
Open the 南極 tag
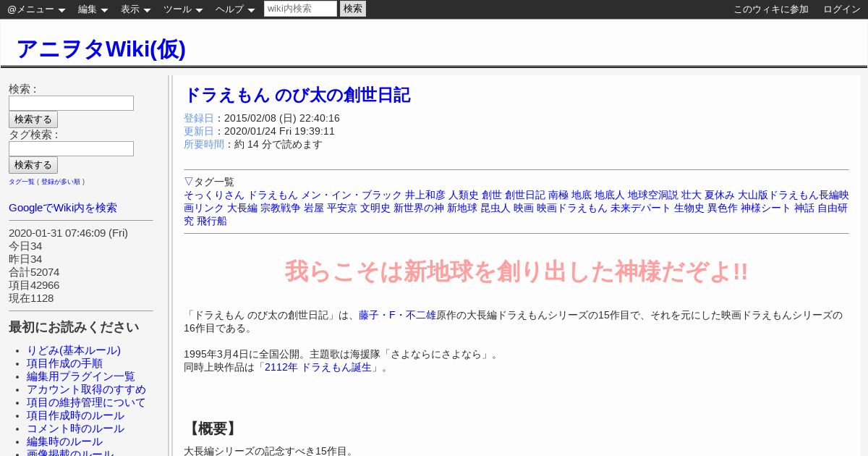558,195
